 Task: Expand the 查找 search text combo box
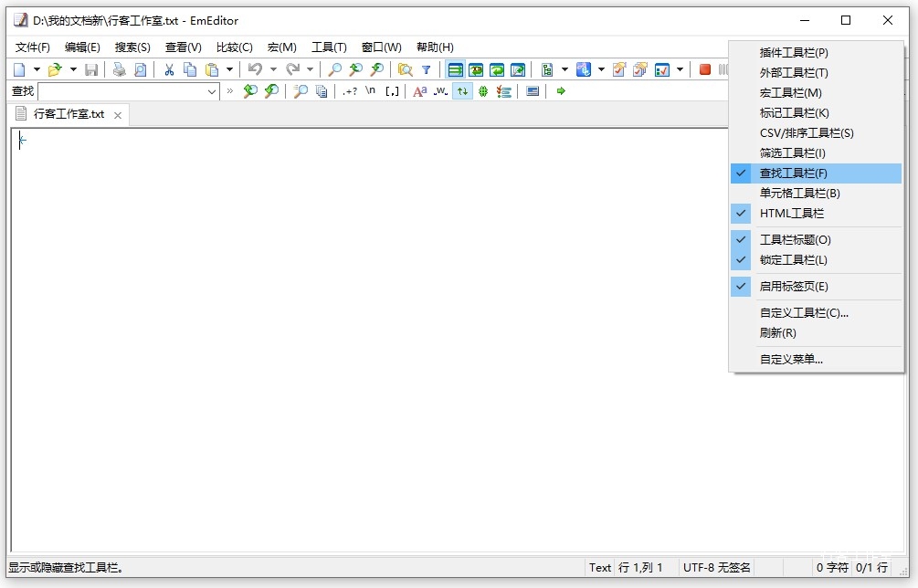tap(211, 91)
